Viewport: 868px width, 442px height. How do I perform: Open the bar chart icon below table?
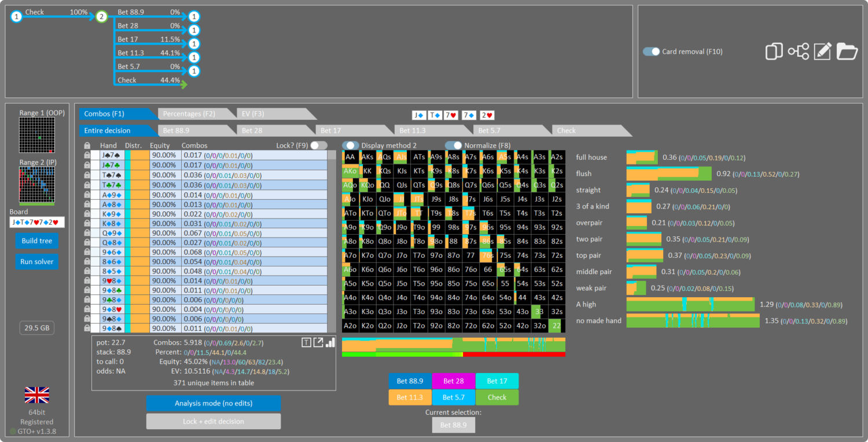[330, 342]
